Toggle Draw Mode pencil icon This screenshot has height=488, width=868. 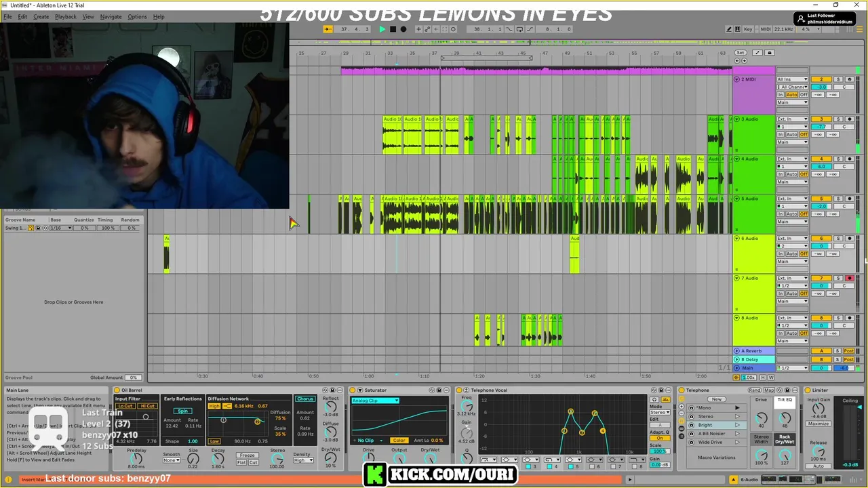point(729,29)
